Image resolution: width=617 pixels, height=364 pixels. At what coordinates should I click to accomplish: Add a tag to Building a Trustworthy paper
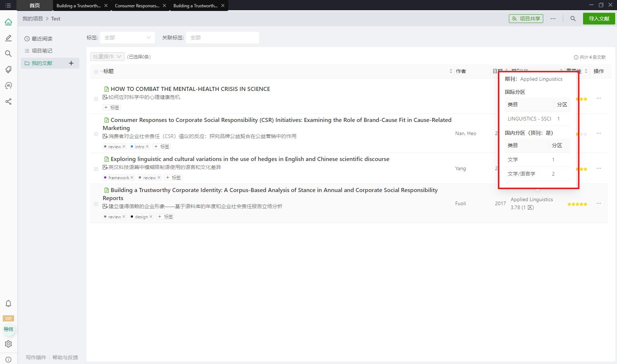[165, 217]
